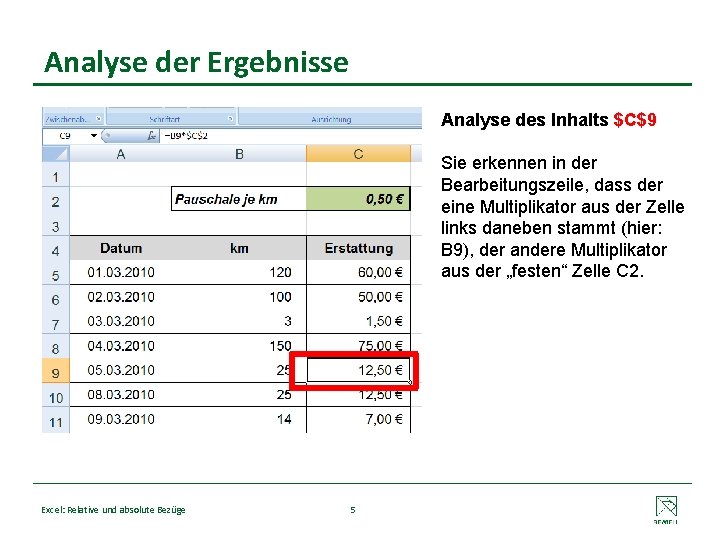Viewport: 720px width, 540px height.
Task: Select column header A
Action: [120, 154]
